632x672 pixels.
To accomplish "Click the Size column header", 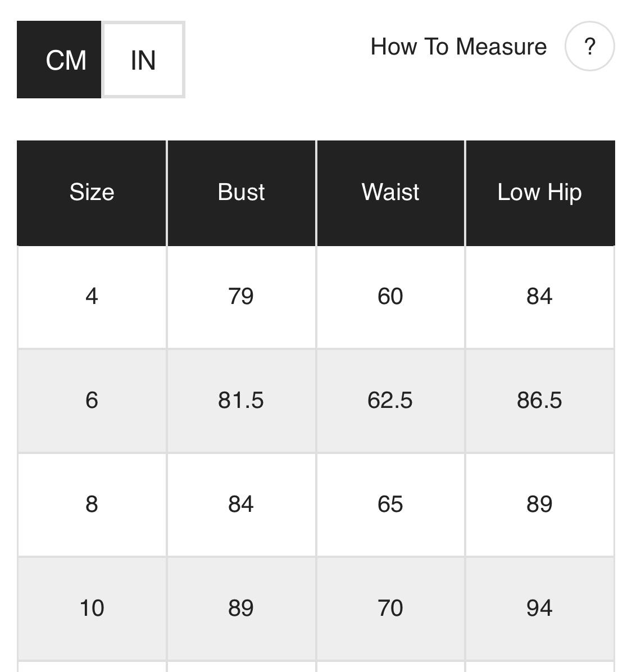I will pos(92,193).
